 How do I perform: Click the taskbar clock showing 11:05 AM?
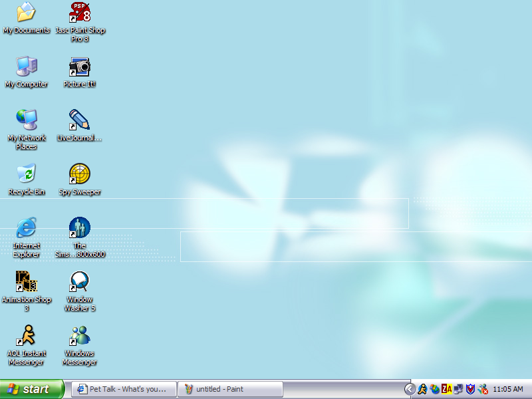click(x=508, y=389)
